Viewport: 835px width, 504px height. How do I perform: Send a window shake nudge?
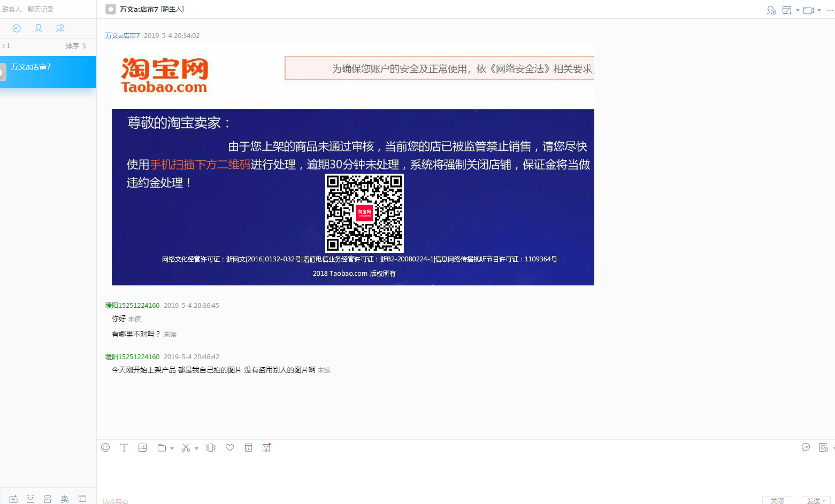[x=211, y=448]
